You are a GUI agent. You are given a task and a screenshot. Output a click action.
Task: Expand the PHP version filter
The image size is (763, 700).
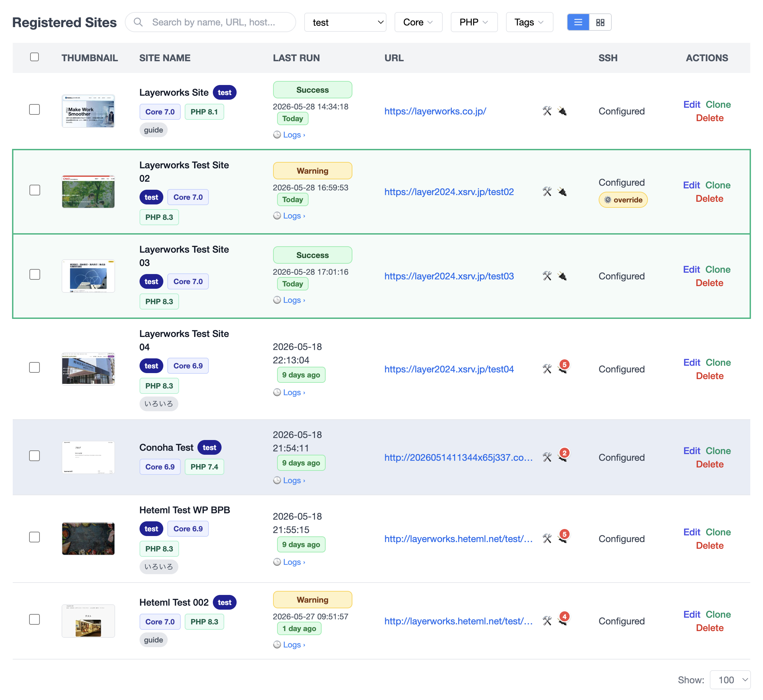pyautogui.click(x=474, y=22)
